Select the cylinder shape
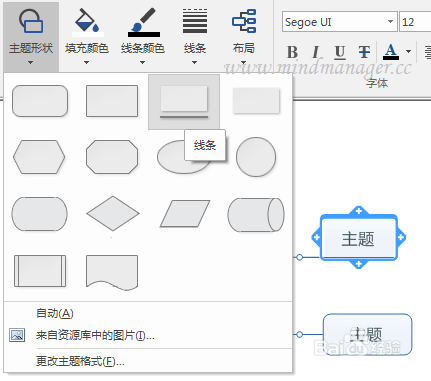This screenshot has height=381, width=431. pos(256,215)
